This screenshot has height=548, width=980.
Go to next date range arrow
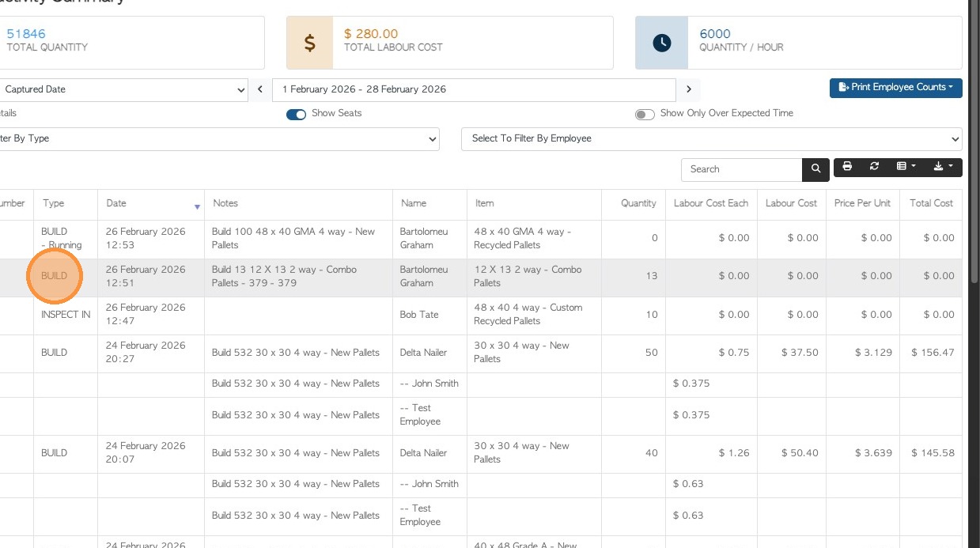tap(689, 89)
